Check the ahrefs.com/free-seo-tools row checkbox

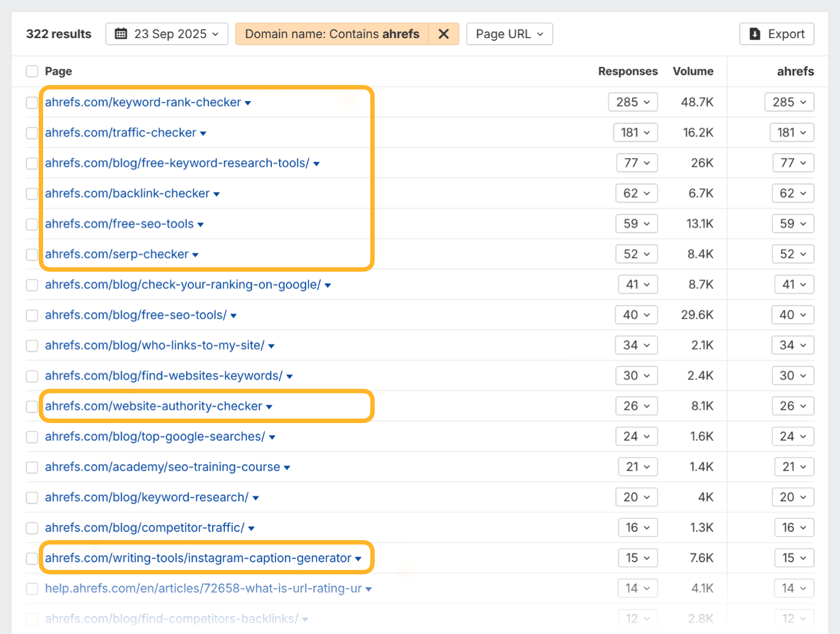32,224
